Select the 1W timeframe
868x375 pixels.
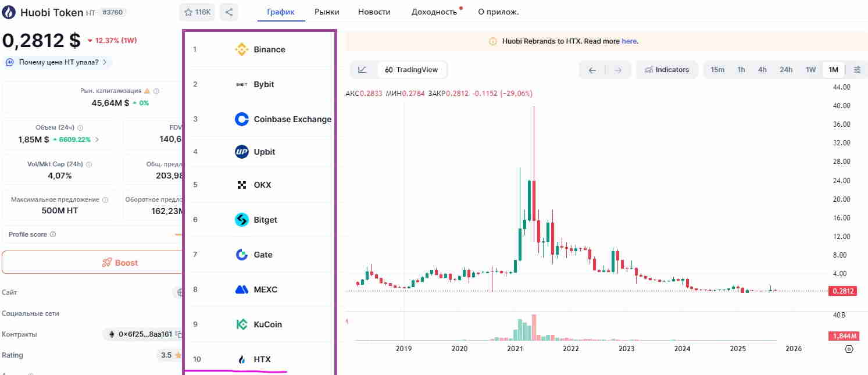coord(810,70)
